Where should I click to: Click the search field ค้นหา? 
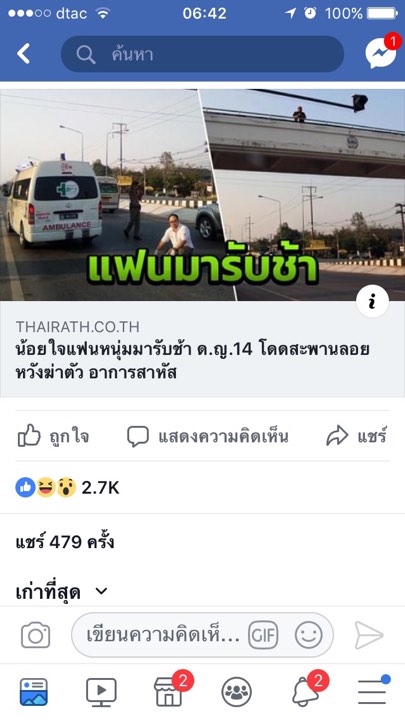(202, 54)
